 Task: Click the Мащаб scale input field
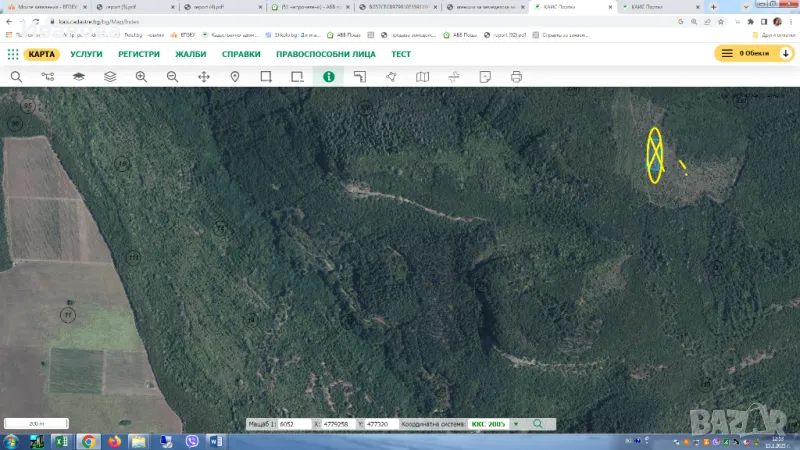click(x=294, y=424)
